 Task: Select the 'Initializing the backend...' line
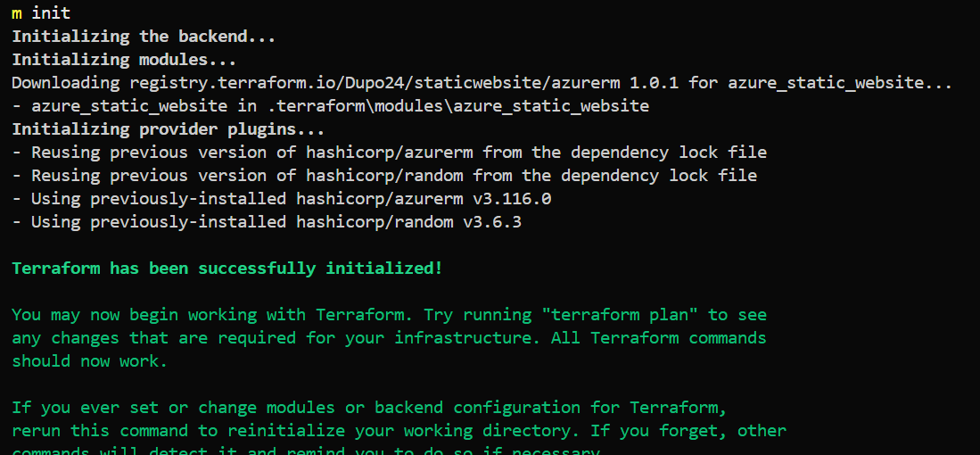(x=144, y=37)
